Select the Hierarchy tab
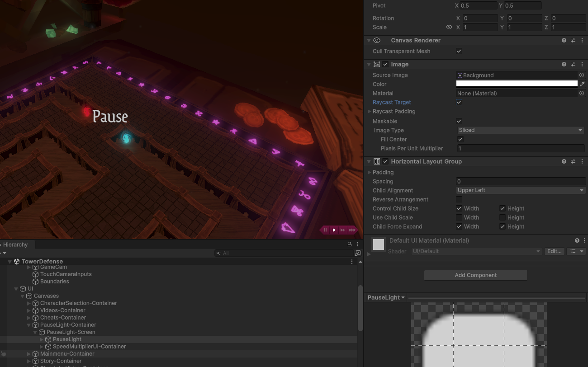Screen dimensions: 588x367 tap(15, 245)
